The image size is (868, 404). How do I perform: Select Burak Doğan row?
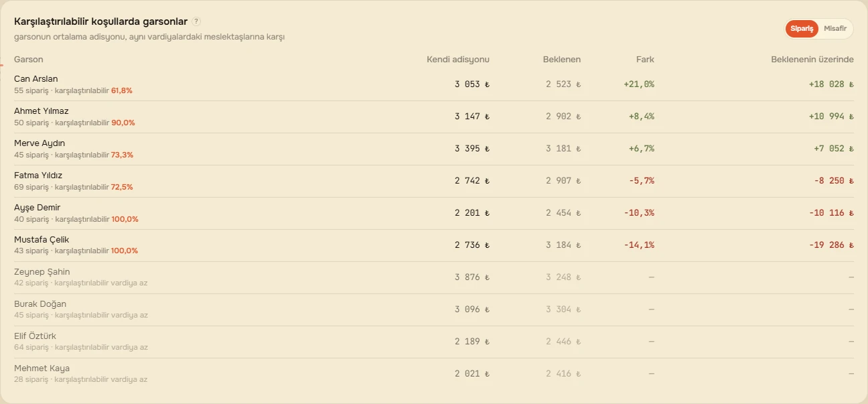(x=434, y=310)
